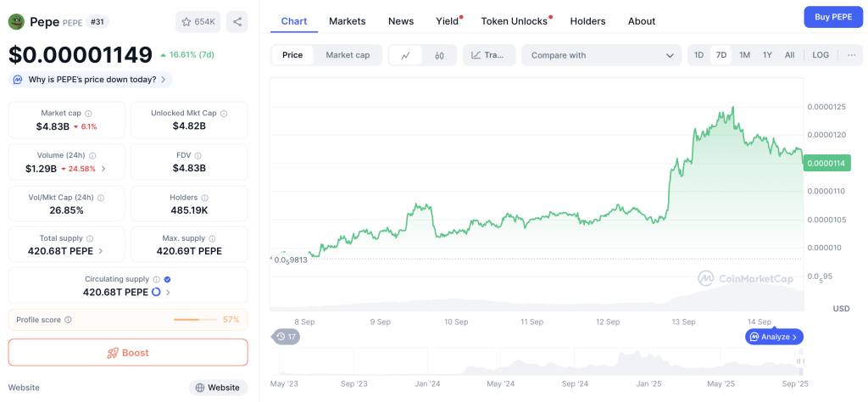This screenshot has height=402, width=868.
Task: Expand the Total supply chevron
Action: click(100, 251)
